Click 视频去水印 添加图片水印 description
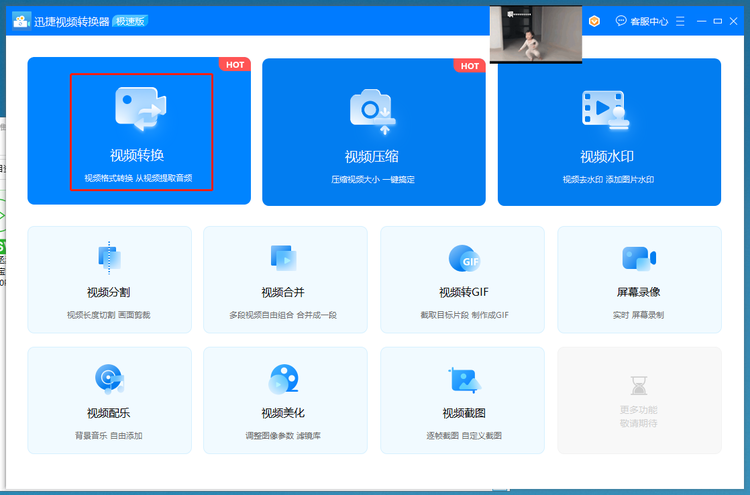750x495 pixels. [x=608, y=180]
